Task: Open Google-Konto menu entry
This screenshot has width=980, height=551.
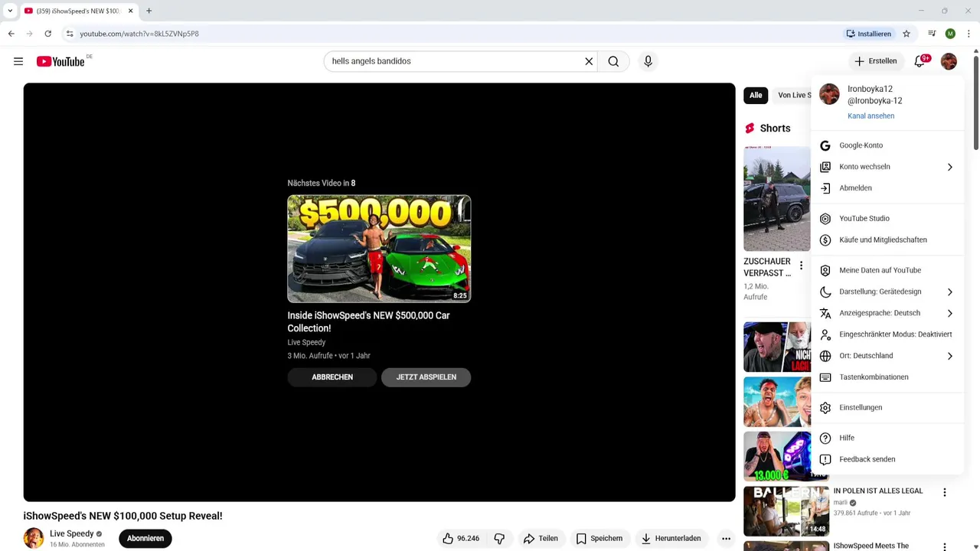Action: pyautogui.click(x=887, y=145)
